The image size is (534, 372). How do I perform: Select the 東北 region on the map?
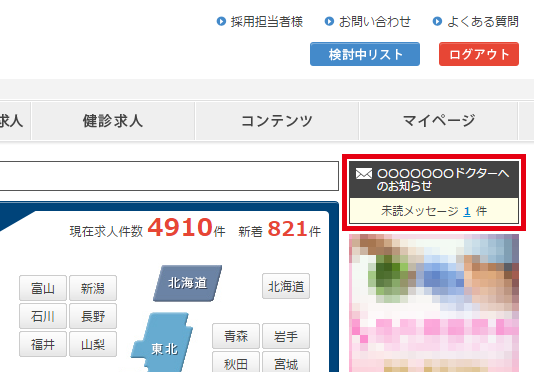tap(163, 343)
